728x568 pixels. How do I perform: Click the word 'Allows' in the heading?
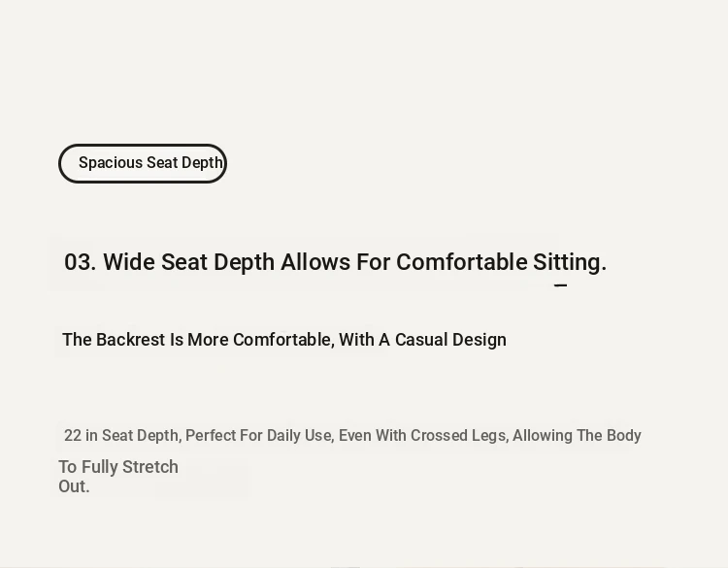pyautogui.click(x=315, y=262)
